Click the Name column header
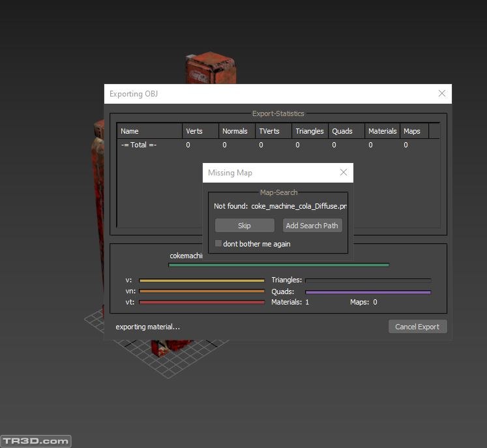 point(149,131)
